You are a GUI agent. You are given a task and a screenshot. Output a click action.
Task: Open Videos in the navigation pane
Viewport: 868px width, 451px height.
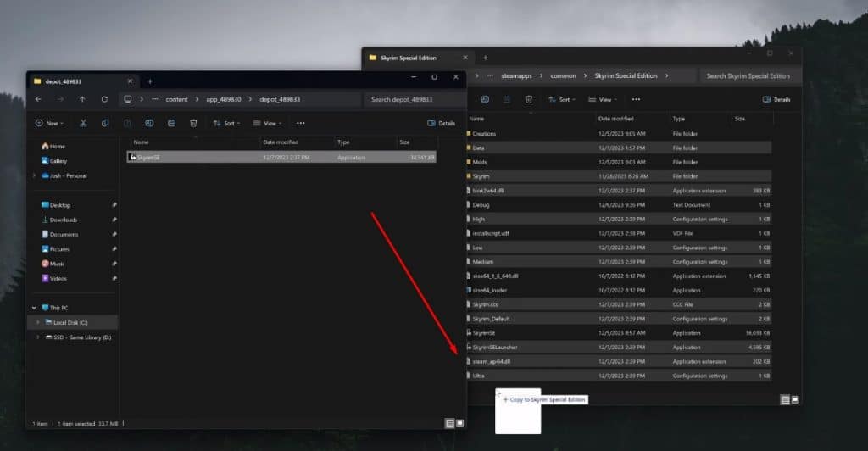point(54,278)
